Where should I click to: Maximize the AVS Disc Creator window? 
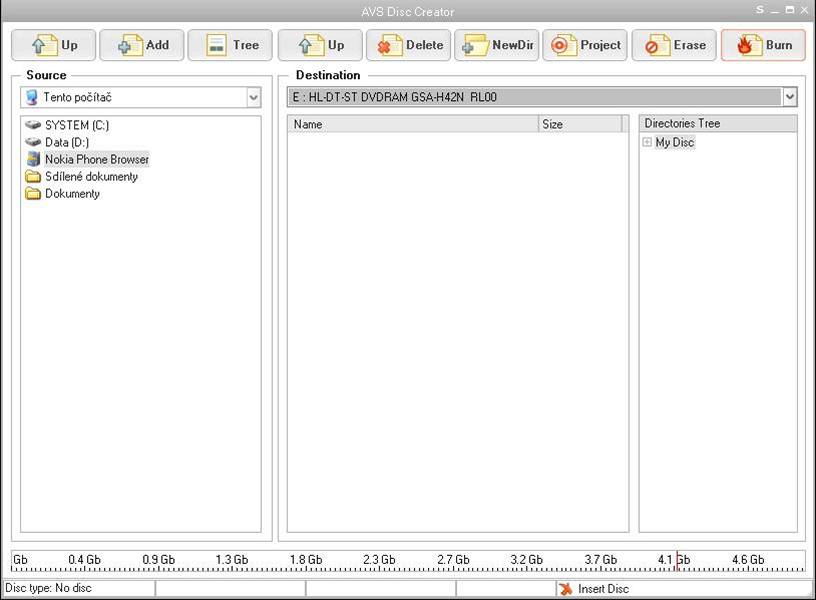tap(789, 10)
